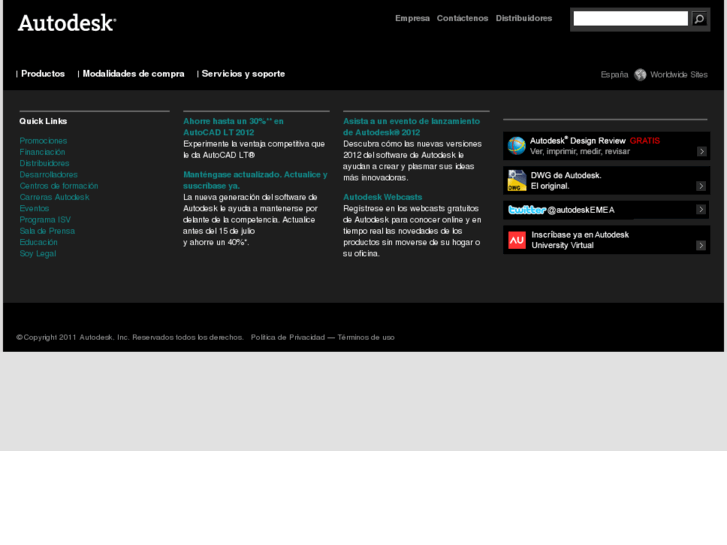Click the red AU University icon

point(517,240)
